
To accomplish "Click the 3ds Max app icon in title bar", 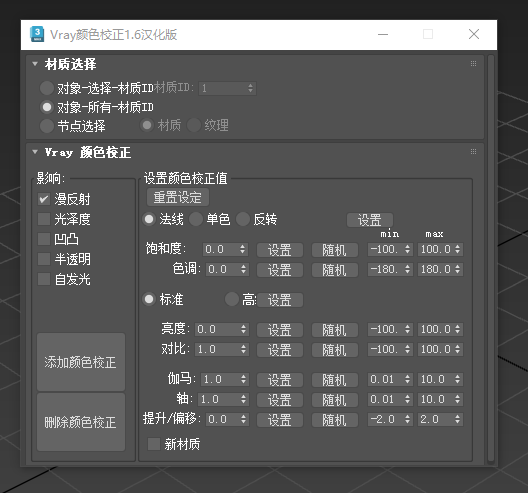I will pos(37,34).
